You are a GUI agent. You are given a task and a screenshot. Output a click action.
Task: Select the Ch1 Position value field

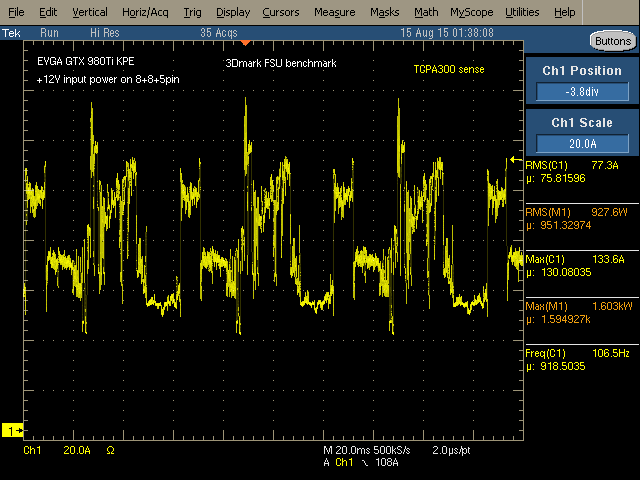pyautogui.click(x=582, y=91)
